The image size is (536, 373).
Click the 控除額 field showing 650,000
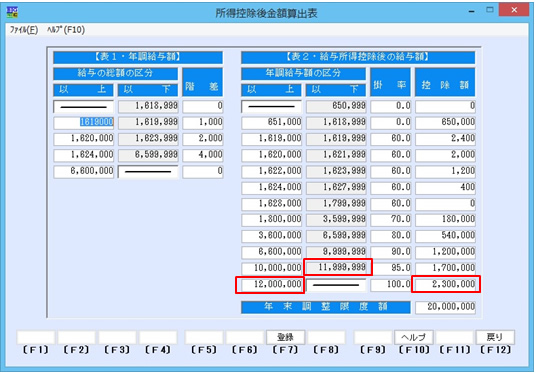pyautogui.click(x=445, y=122)
